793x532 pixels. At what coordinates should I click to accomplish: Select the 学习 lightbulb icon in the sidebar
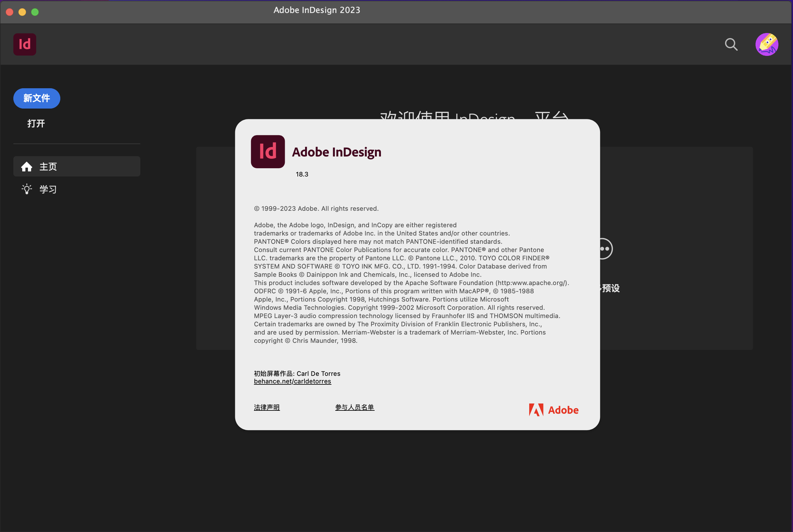26,189
